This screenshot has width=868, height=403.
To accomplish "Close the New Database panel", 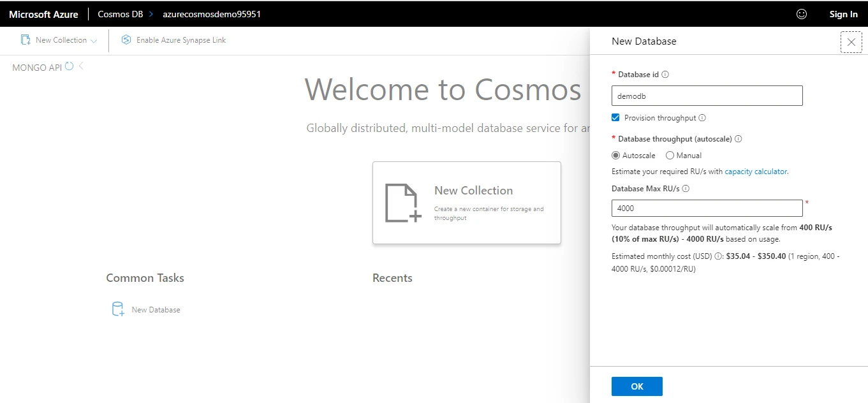I will point(851,42).
